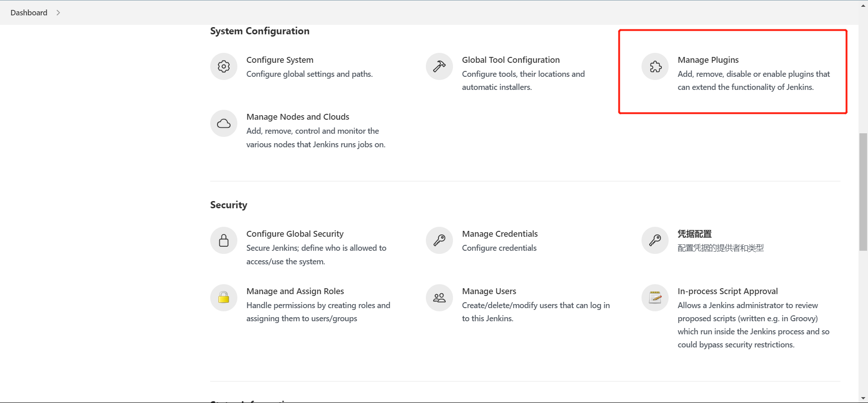
Task: Click 'Secure Jenkins; define who is allowed' text
Action: [316, 254]
